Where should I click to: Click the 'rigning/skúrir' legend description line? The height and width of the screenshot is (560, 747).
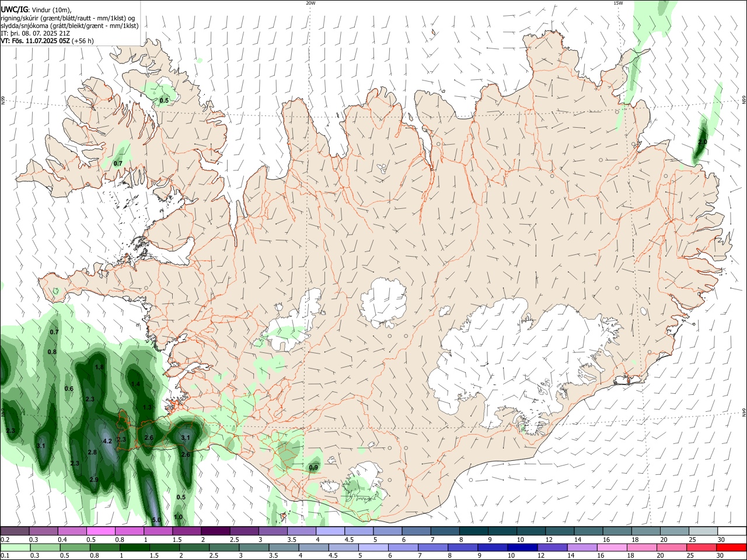click(x=68, y=18)
